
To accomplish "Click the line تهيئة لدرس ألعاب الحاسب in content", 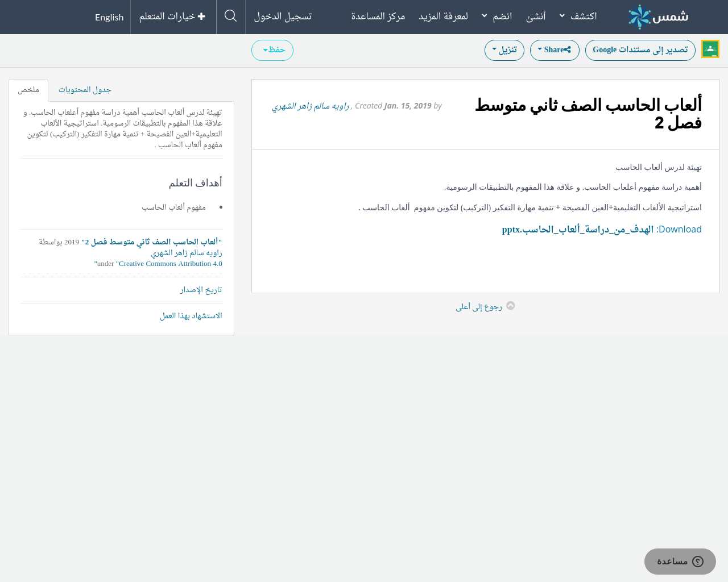I will (x=659, y=167).
